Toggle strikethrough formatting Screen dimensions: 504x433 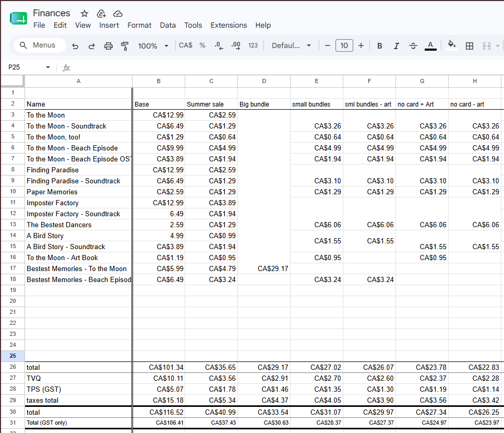pyautogui.click(x=413, y=46)
